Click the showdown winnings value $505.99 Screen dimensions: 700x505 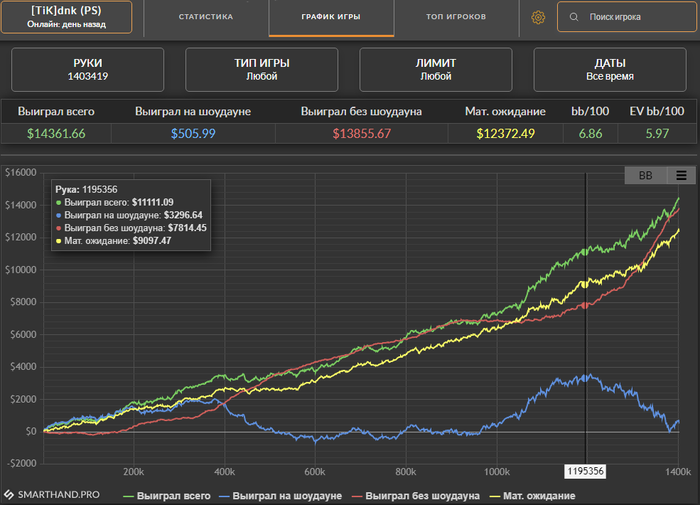[x=193, y=134]
